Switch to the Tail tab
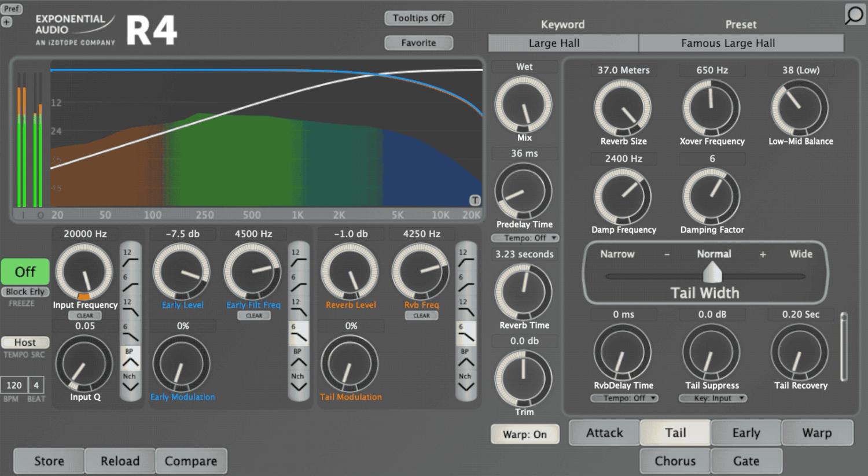 click(x=675, y=433)
